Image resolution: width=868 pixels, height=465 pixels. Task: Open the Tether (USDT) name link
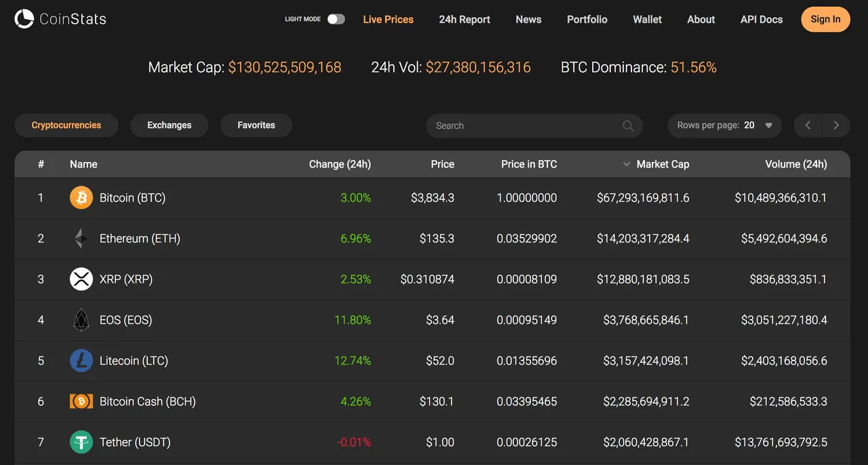135,442
